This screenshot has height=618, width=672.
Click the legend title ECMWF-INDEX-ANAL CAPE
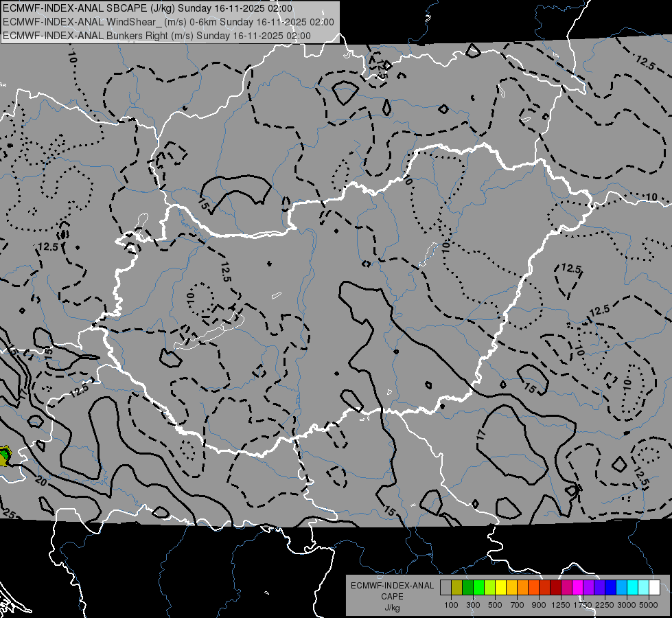(392, 591)
